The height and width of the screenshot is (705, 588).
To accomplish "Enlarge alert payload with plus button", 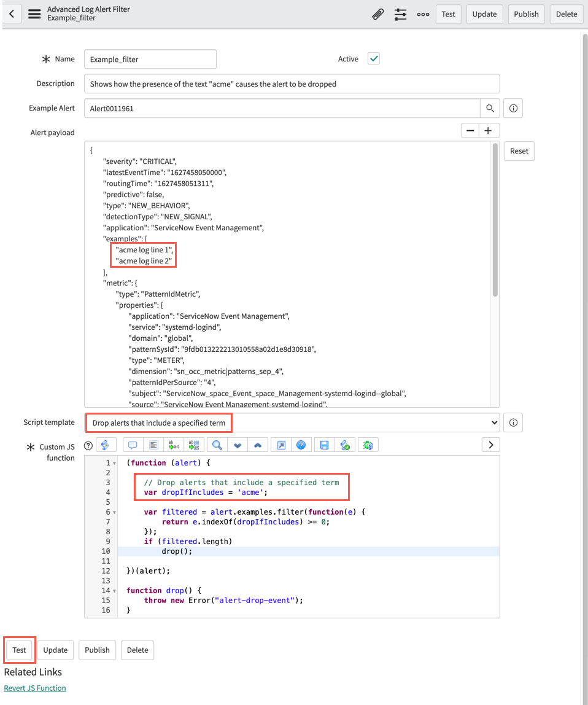I will click(489, 131).
